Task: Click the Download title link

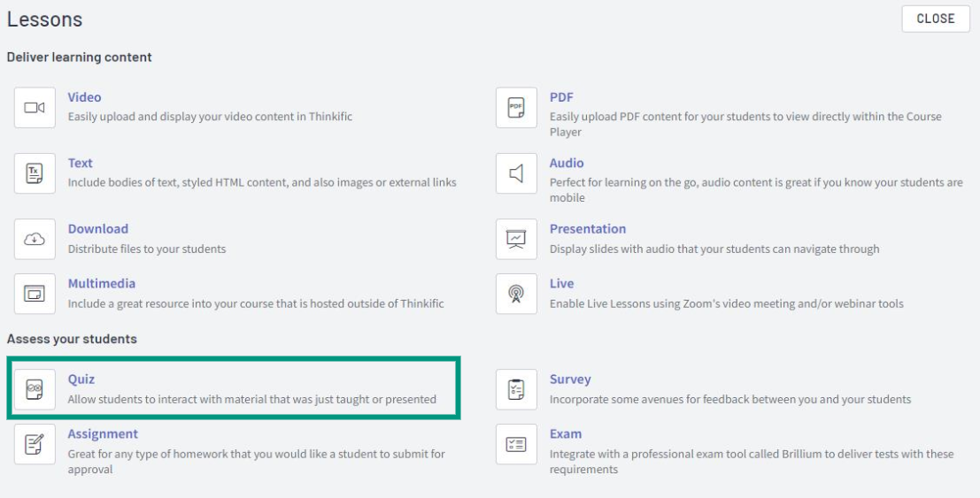Action: click(98, 229)
